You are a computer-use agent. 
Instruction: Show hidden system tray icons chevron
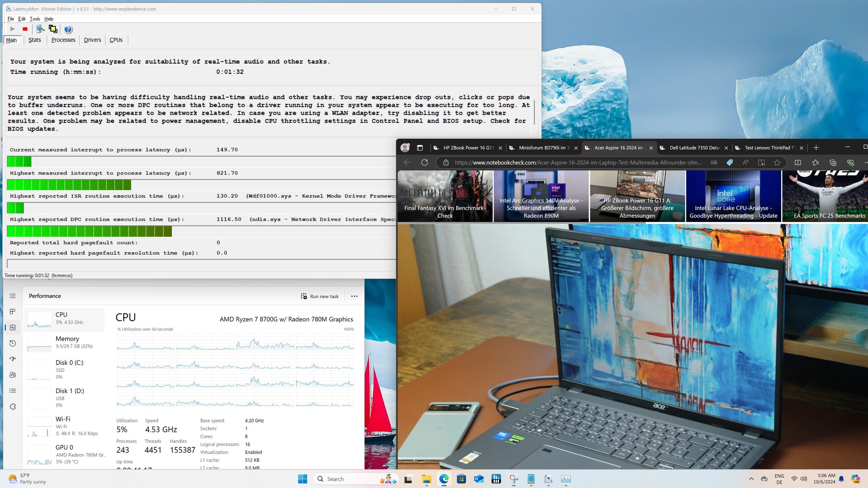click(751, 479)
